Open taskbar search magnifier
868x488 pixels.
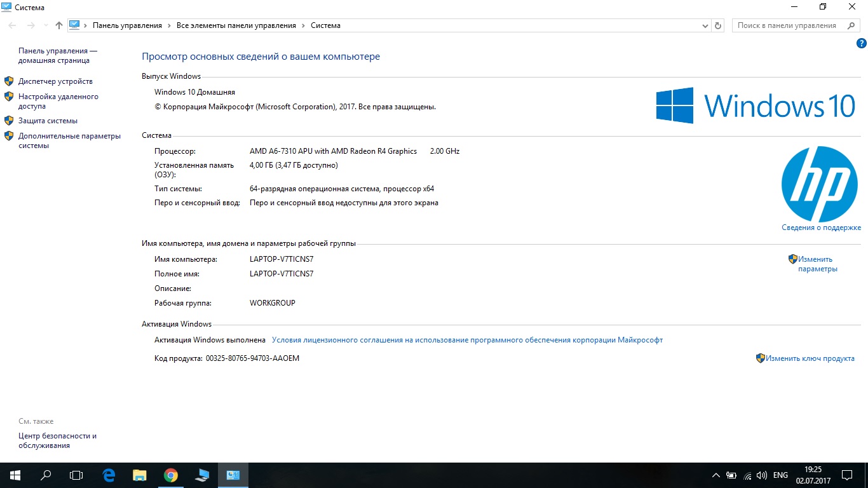coord(46,475)
